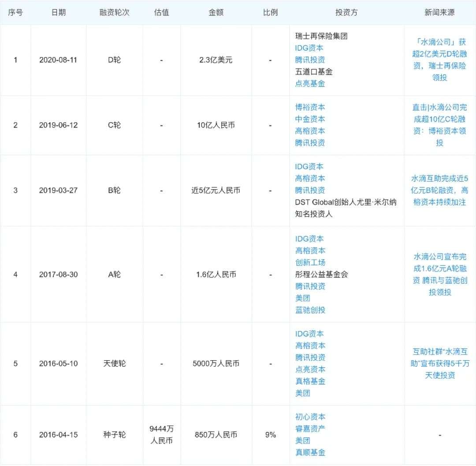Viewport: 476px width, 466px height.
Task: Click 高榕资本 in the A轮 row
Action: click(x=310, y=251)
